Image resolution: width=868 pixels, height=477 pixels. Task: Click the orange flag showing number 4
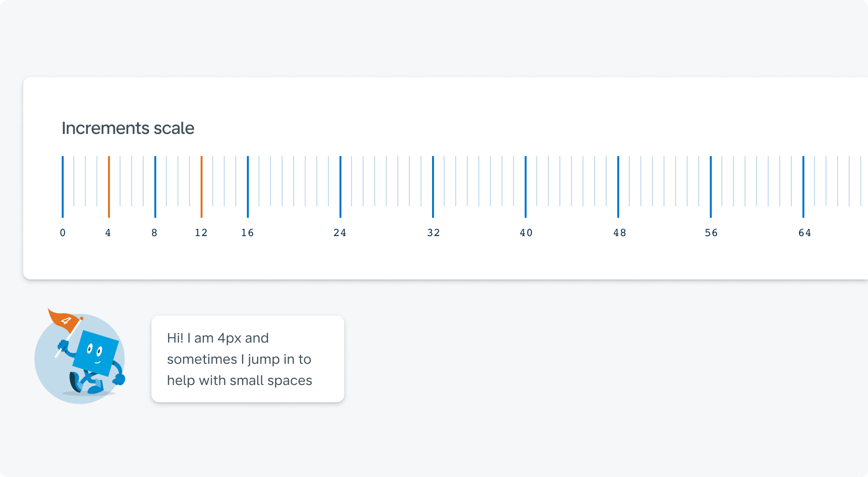tap(63, 318)
